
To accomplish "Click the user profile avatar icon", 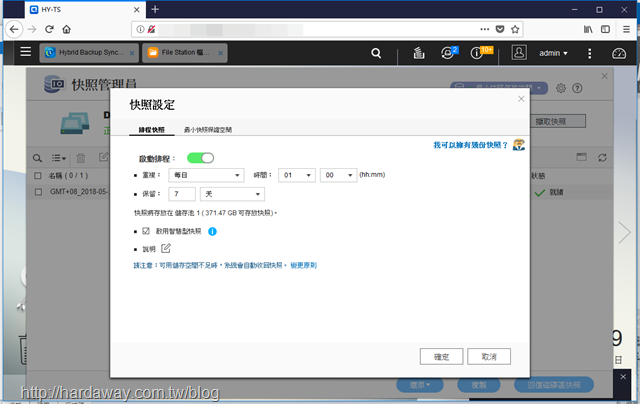I will pyautogui.click(x=519, y=53).
